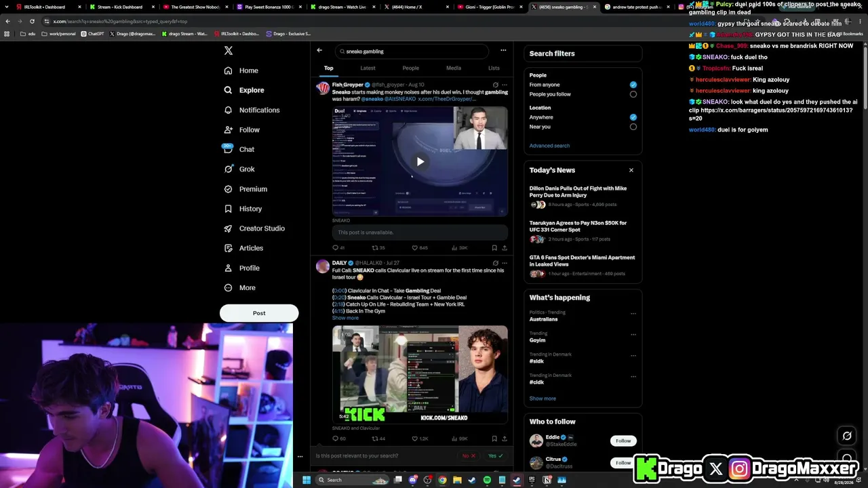Mark post as relevant with Yes
Screen dimensions: 868x488
coord(496,456)
